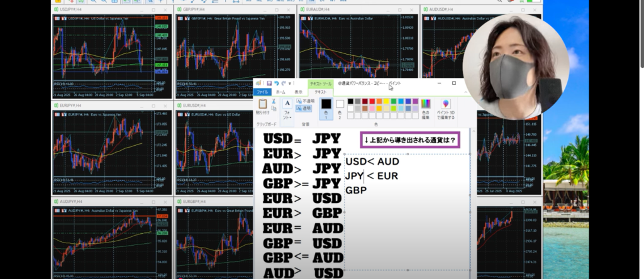Pick the purple swatch in the palette
This screenshot has height=279, width=644.
point(415,101)
